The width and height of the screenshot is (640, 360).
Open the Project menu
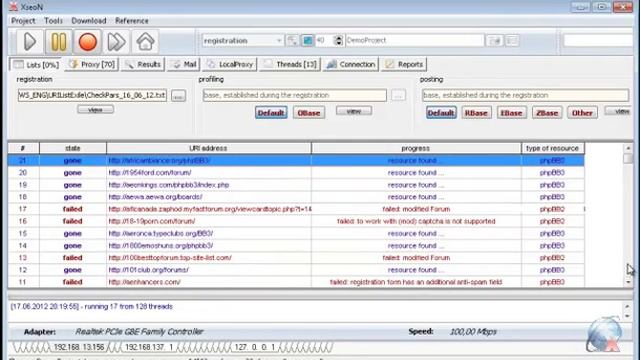23,21
